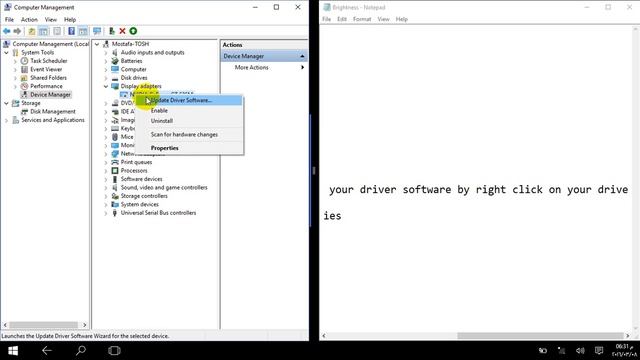Click the taskbar Back arrow button
This screenshot has width=640, height=360.
[47, 351]
